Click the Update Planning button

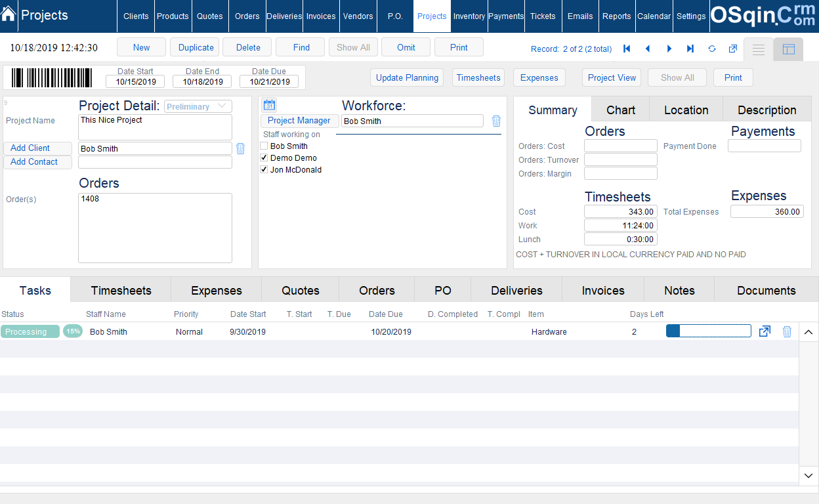click(x=407, y=77)
